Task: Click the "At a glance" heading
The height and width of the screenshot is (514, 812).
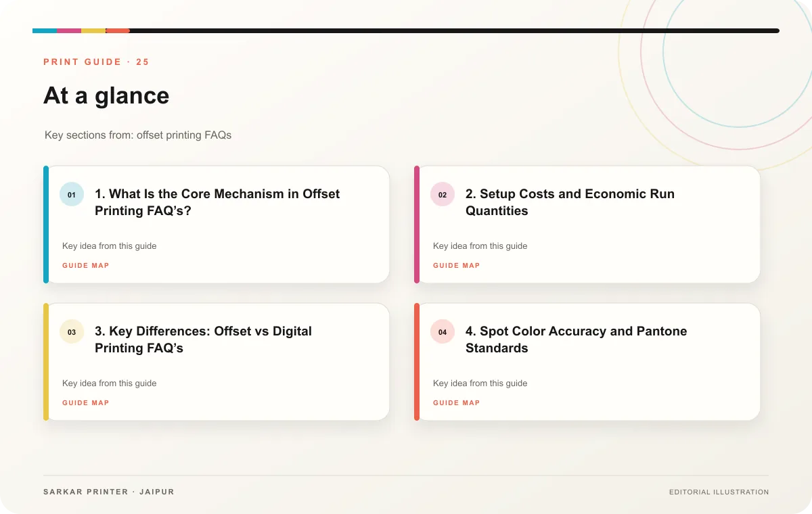Action: [x=106, y=95]
